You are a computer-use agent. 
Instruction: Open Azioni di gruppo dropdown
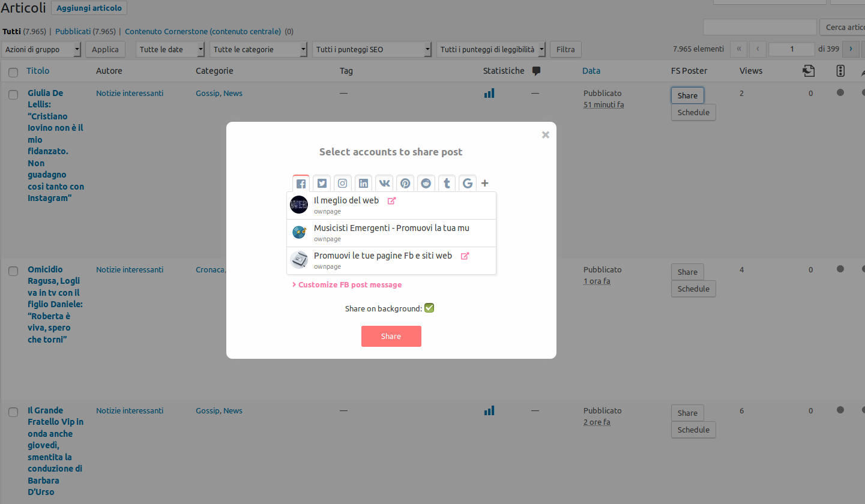pyautogui.click(x=41, y=49)
